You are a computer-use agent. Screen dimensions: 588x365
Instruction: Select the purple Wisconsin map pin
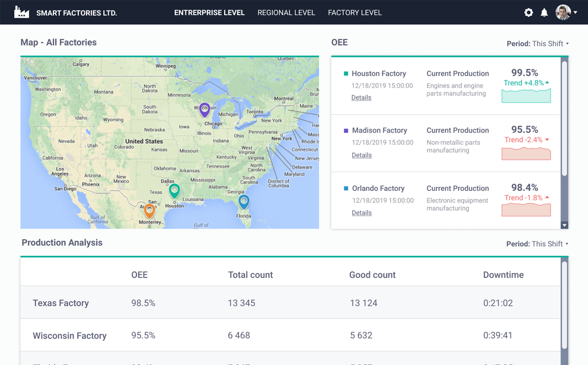pos(205,110)
